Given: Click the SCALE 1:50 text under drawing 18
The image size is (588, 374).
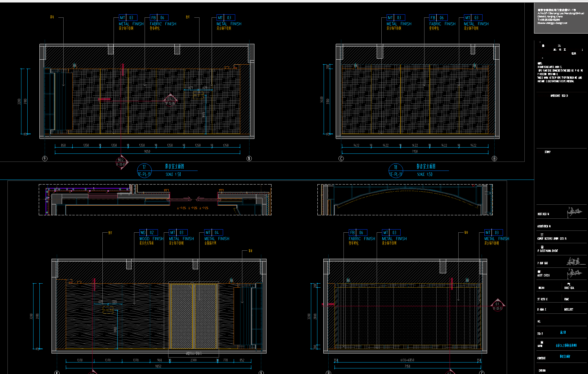Looking at the screenshot, I should click(424, 174).
